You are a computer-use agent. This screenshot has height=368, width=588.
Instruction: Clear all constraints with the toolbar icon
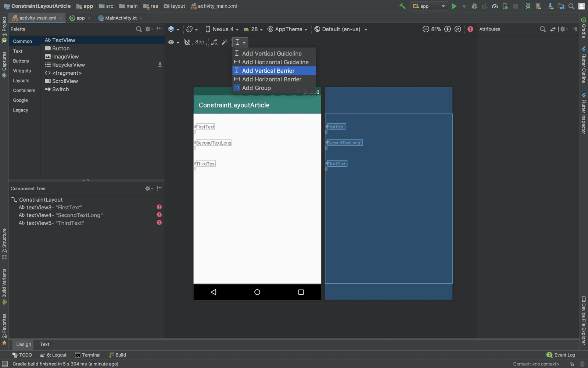215,42
